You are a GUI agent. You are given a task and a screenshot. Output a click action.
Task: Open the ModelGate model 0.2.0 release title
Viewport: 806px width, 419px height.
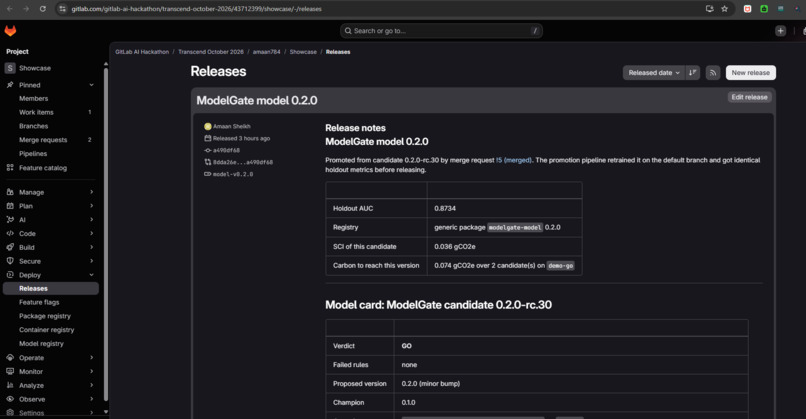(x=257, y=100)
